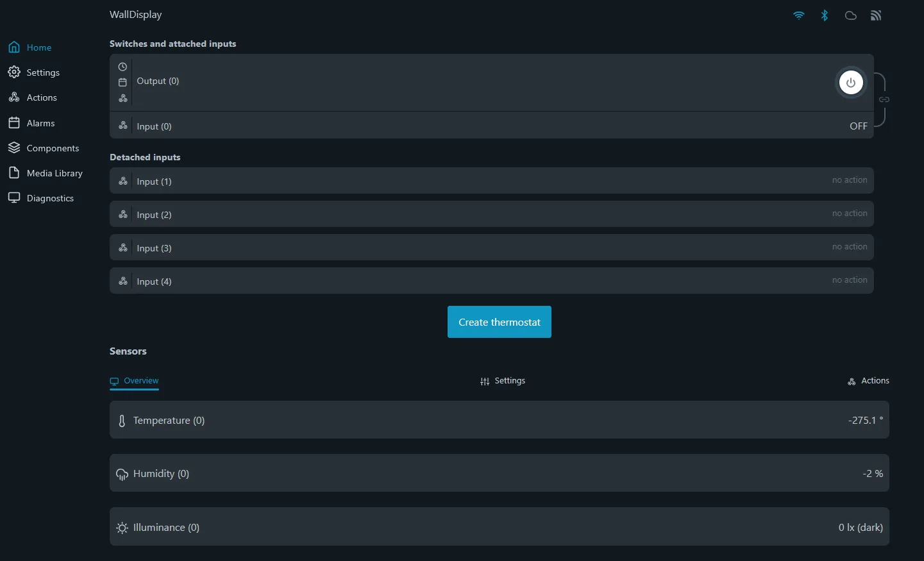
Task: Click the Create thermostat button
Action: (500, 322)
